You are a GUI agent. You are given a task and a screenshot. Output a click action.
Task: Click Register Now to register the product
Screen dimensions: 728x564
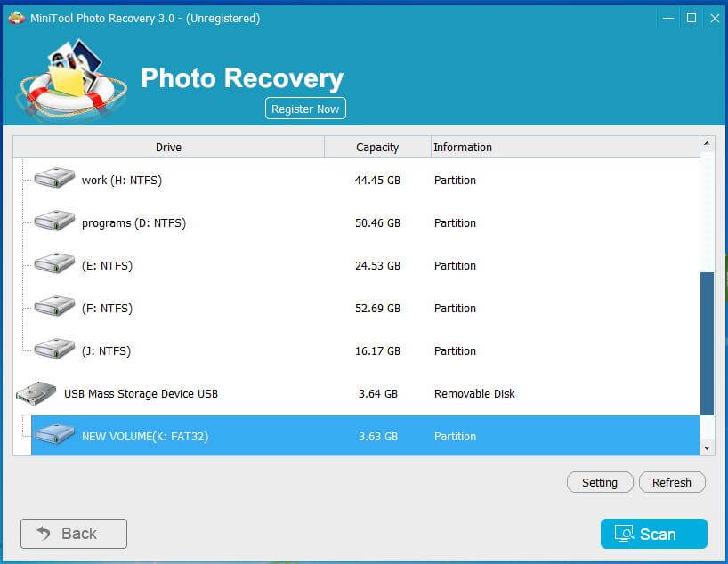click(x=305, y=108)
